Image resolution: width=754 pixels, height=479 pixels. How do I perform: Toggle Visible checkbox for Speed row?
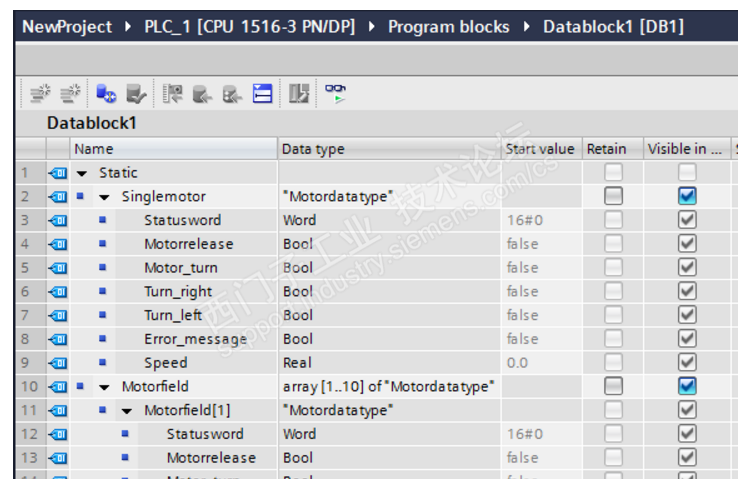pos(687,362)
